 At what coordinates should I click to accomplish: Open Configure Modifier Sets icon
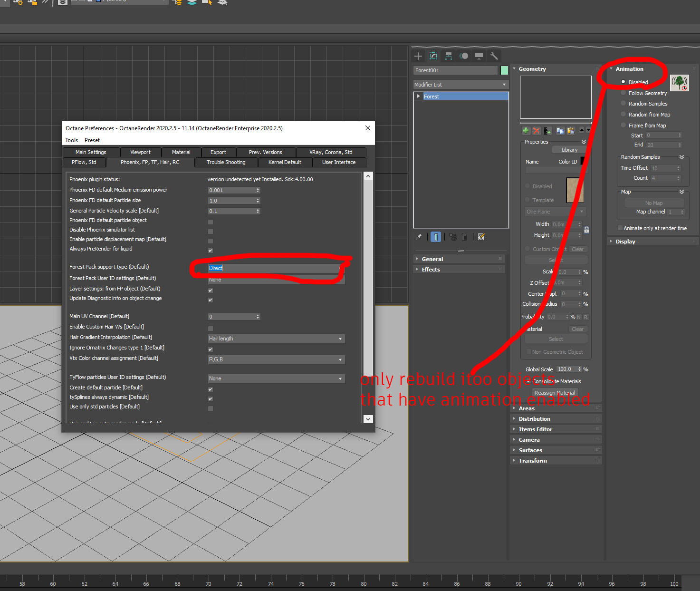(481, 237)
